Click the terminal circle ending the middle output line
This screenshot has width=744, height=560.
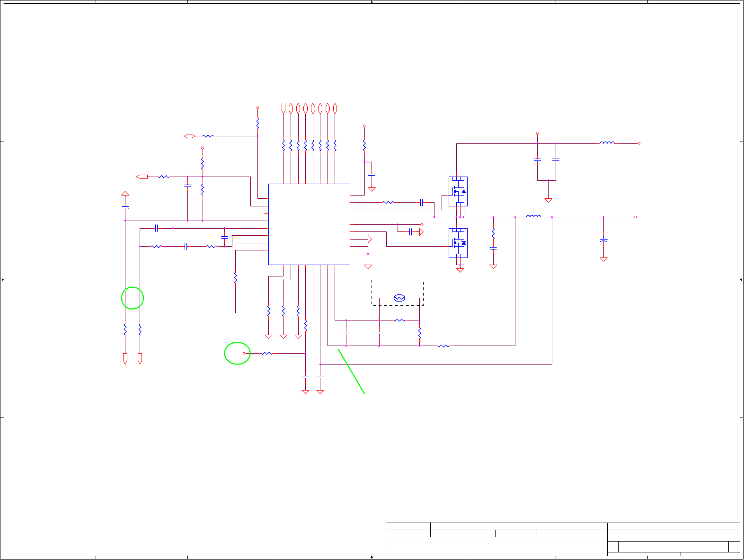click(636, 217)
